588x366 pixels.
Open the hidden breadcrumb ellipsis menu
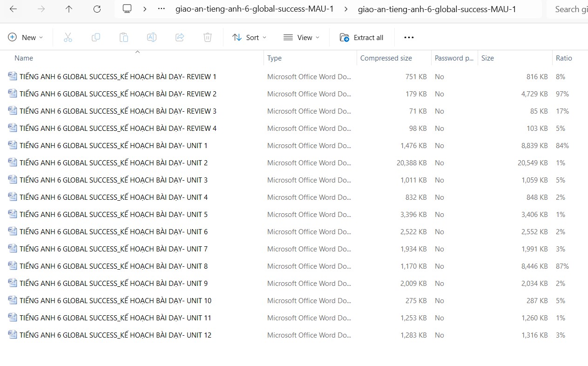[x=162, y=9]
